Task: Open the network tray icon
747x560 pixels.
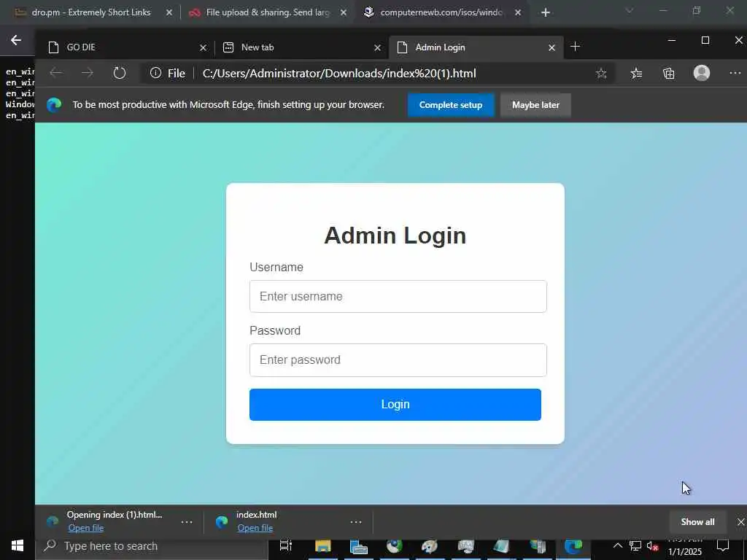Action: tap(635, 545)
